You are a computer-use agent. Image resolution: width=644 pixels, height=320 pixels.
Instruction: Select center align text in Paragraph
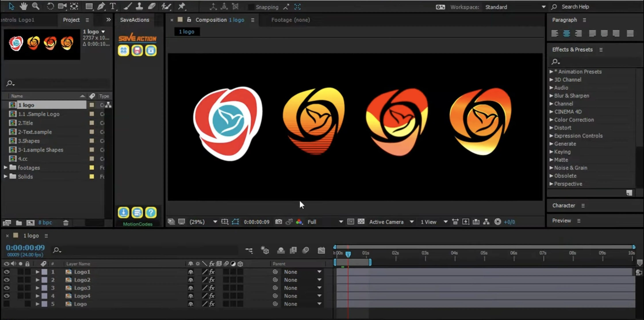[567, 33]
